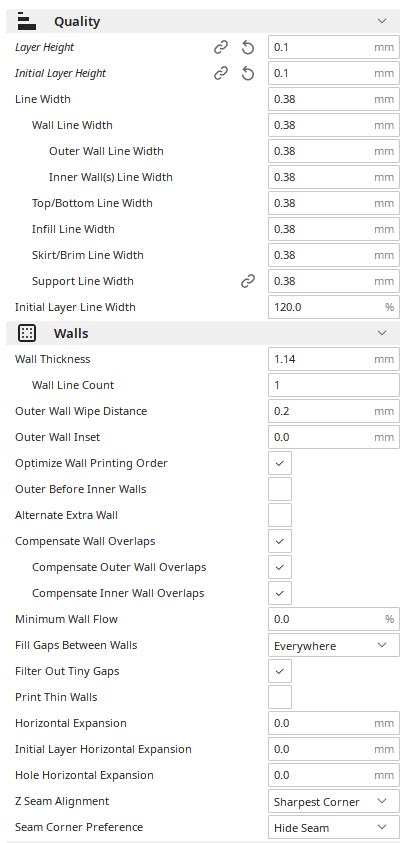Click the Wall Thickness value field
Image resolution: width=408 pixels, height=843 pixels.
334,359
